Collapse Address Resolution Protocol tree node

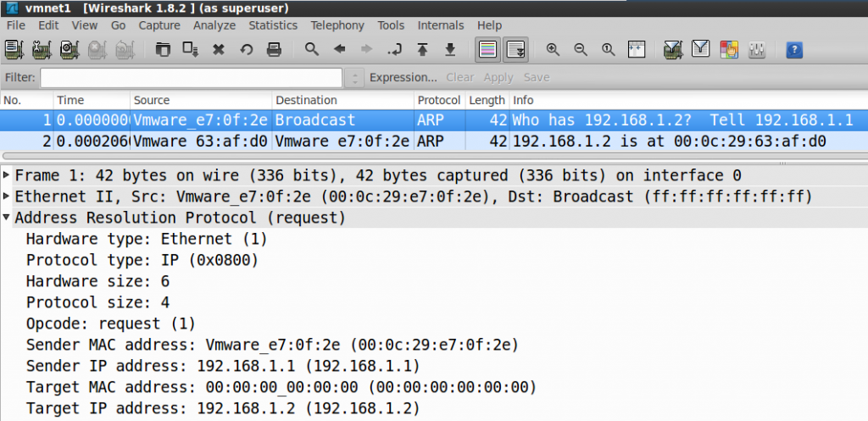click(x=6, y=217)
